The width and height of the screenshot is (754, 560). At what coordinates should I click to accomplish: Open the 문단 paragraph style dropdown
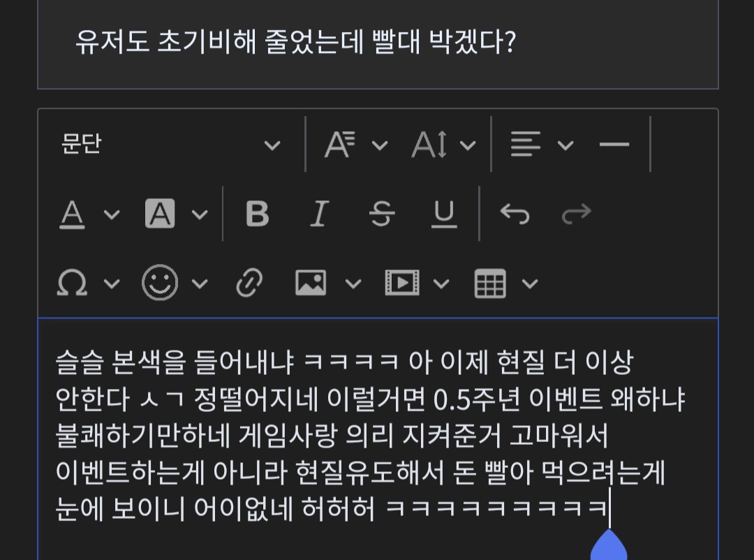point(171,144)
